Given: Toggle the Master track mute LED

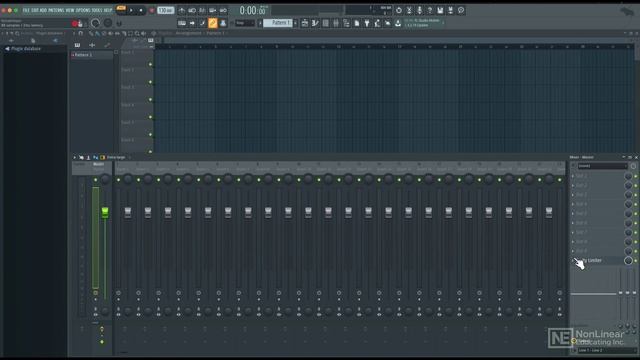Looking at the screenshot, I should (96, 180).
